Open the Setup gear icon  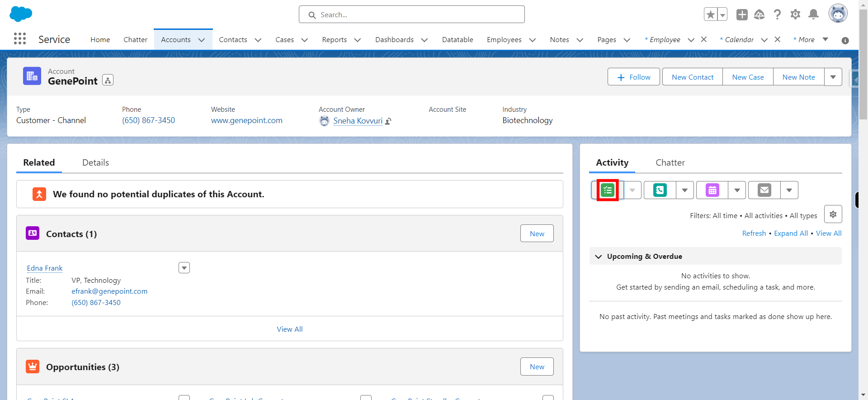pyautogui.click(x=795, y=14)
